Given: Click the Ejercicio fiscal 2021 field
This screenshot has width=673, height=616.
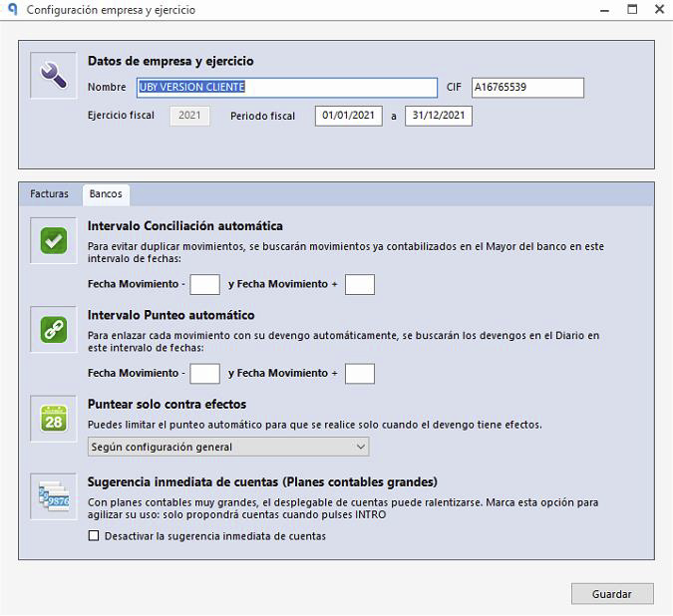Looking at the screenshot, I should pos(189,116).
